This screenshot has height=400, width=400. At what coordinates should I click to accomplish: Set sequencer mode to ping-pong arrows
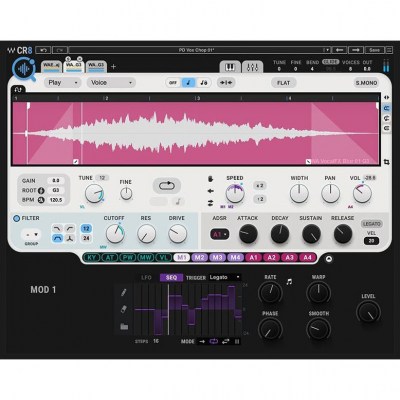[x=225, y=341]
